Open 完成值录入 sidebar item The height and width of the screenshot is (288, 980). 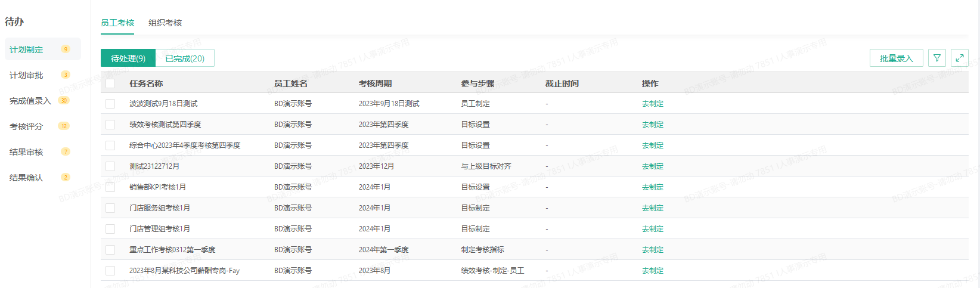pyautogui.click(x=30, y=101)
